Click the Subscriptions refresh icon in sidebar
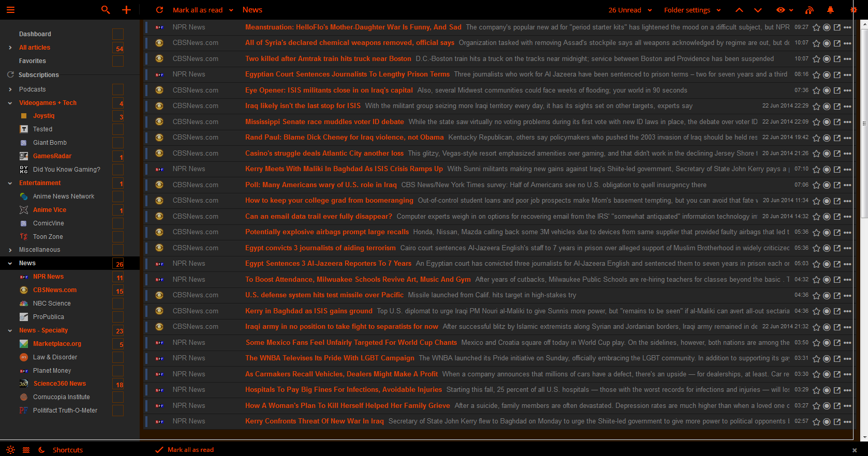The image size is (868, 456). point(10,75)
